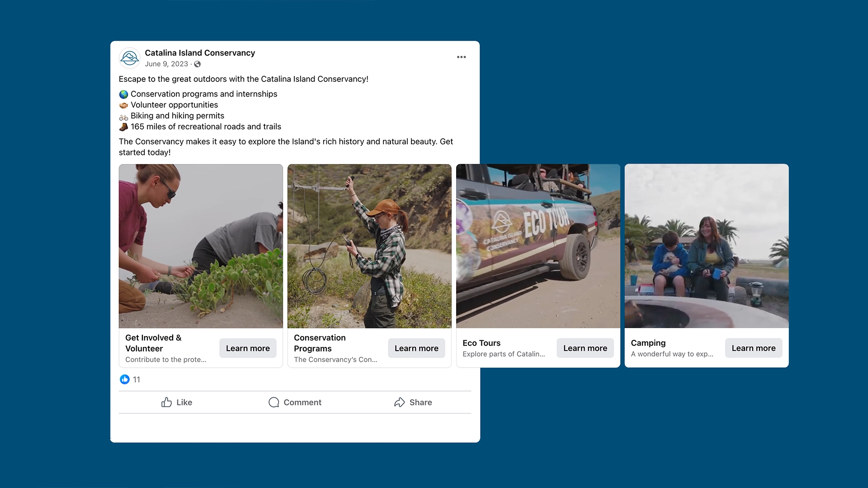This screenshot has height=488, width=868.
Task: Click the blue thumbs-up reaction icon
Action: (x=125, y=380)
